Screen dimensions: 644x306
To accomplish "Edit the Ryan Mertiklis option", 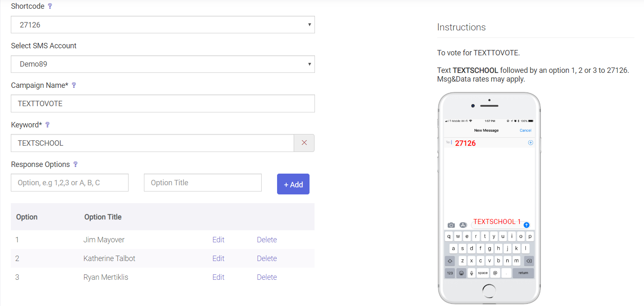I will [218, 277].
